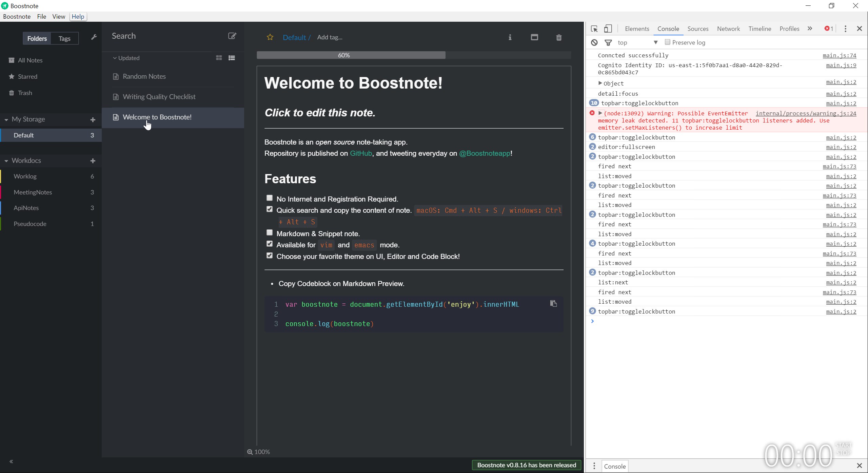868x473 pixels.
Task: Create a new note with pencil icon
Action: tap(232, 36)
